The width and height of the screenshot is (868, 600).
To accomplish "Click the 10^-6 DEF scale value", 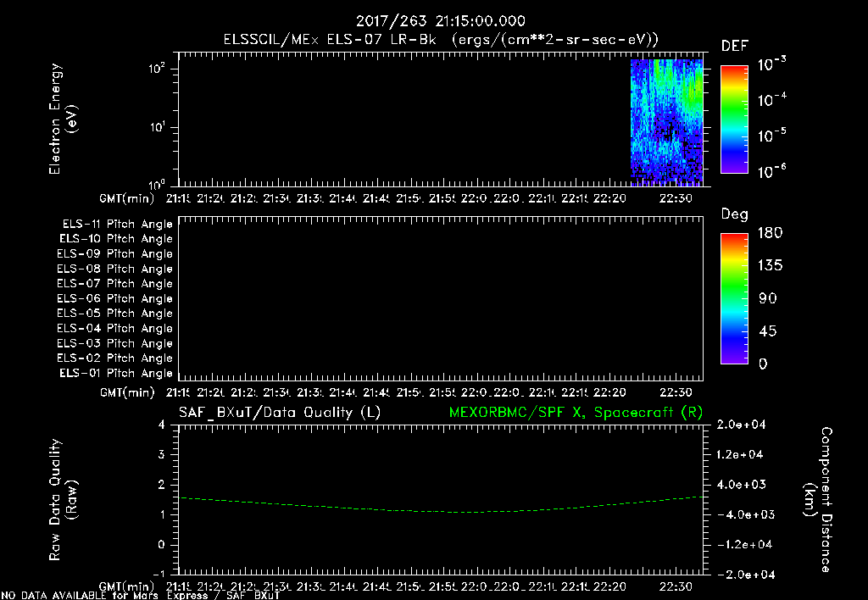I will click(771, 171).
